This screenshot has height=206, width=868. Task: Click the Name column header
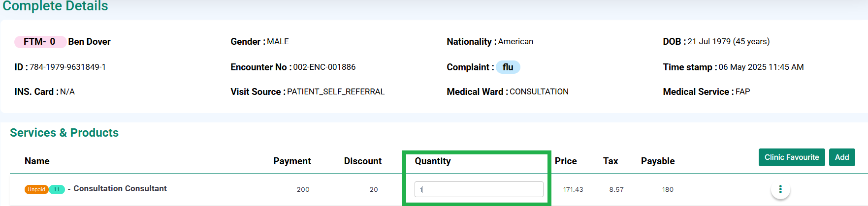pyautogui.click(x=37, y=161)
